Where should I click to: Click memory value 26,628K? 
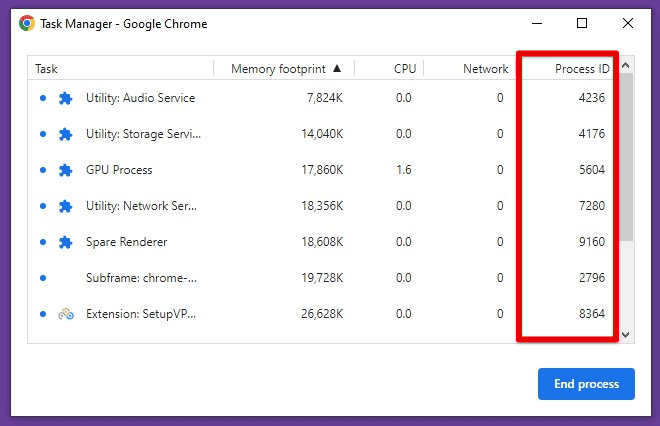[322, 314]
